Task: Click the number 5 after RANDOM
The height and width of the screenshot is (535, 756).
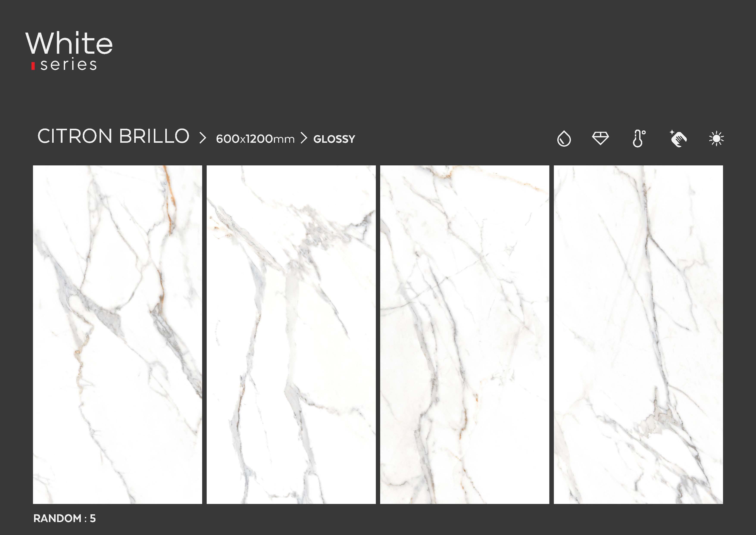Action: click(x=93, y=518)
